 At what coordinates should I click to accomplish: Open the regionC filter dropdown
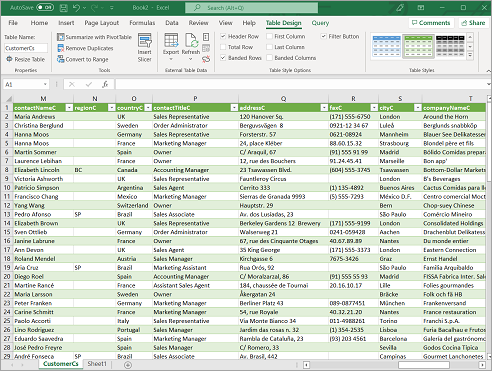111,108
